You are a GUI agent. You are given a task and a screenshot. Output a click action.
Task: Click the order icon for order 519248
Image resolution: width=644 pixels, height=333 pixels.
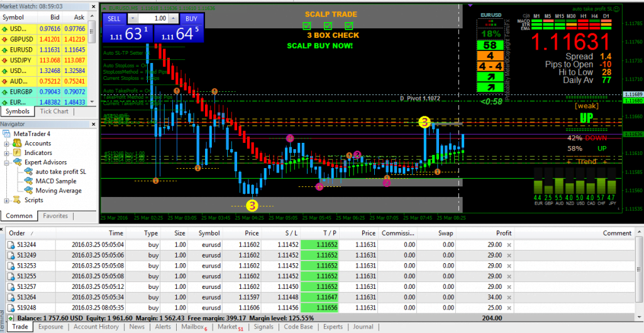pyautogui.click(x=11, y=307)
